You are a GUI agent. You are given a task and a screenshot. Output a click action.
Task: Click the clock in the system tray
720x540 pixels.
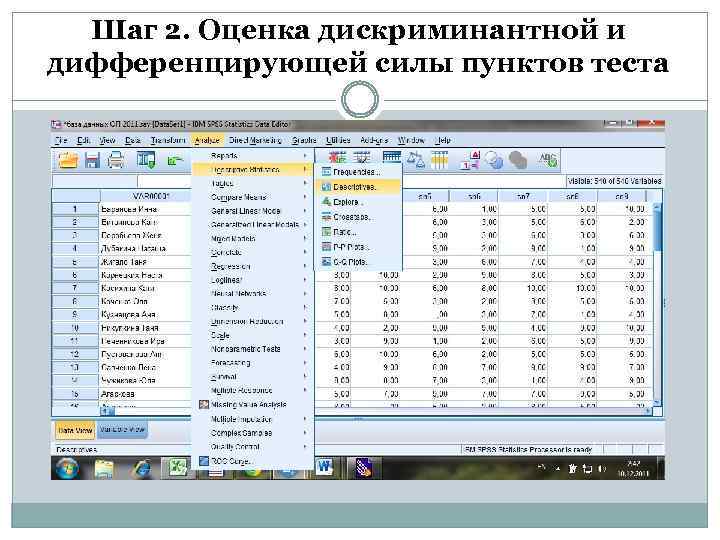coord(633,469)
